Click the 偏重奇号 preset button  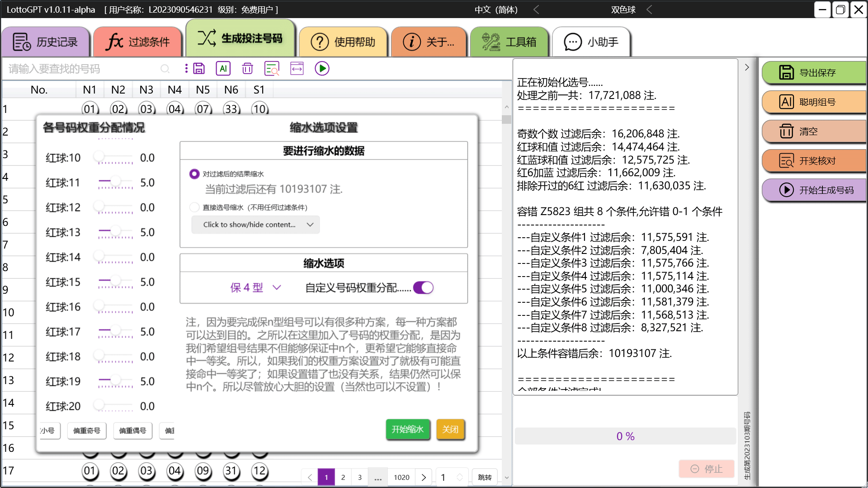pyautogui.click(x=87, y=431)
